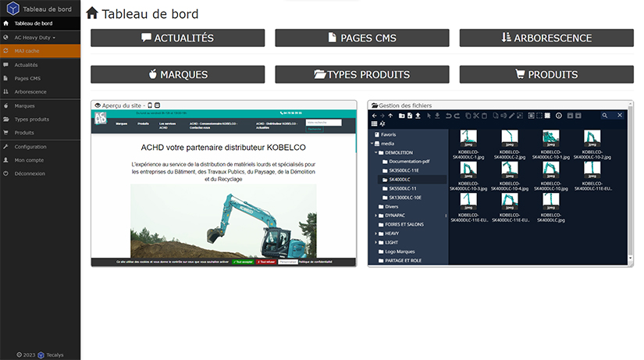Screen dimensions: 644x360
Task: Click the PRODUITS dashboard button
Action: coord(546,74)
